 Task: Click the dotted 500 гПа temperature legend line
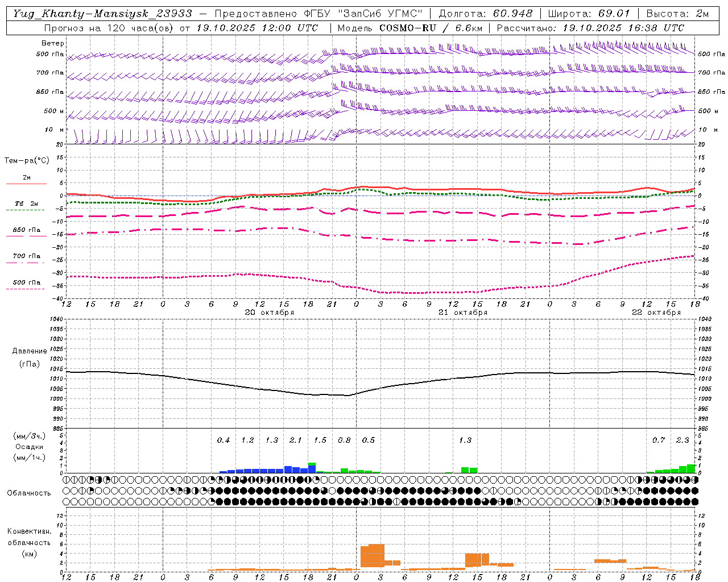tap(26, 289)
